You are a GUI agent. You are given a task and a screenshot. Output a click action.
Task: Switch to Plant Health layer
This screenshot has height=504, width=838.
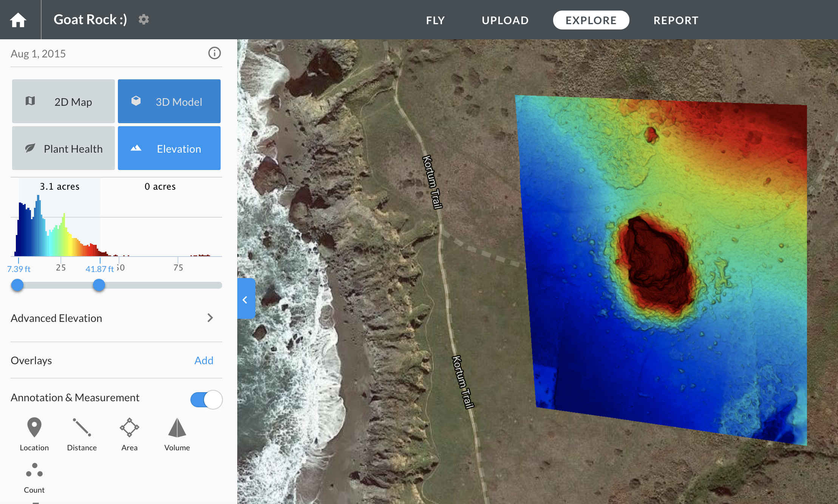[63, 148]
